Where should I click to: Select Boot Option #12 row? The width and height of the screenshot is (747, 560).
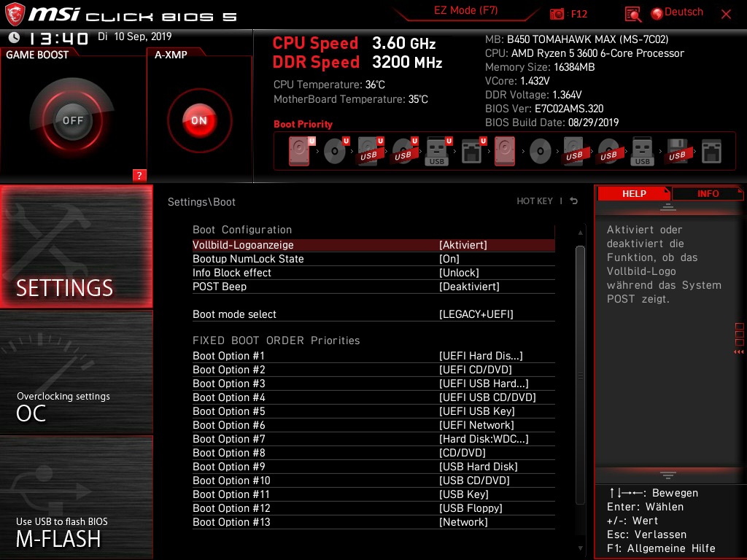click(373, 507)
